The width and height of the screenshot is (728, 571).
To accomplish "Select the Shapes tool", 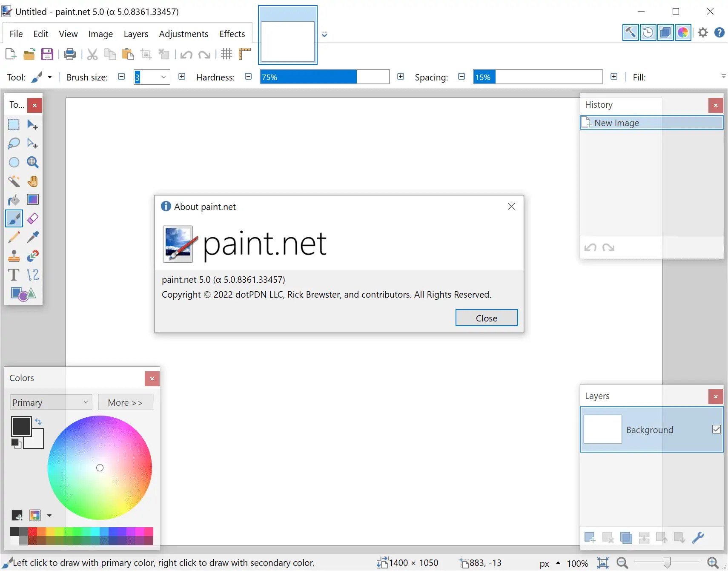I will click(x=23, y=294).
